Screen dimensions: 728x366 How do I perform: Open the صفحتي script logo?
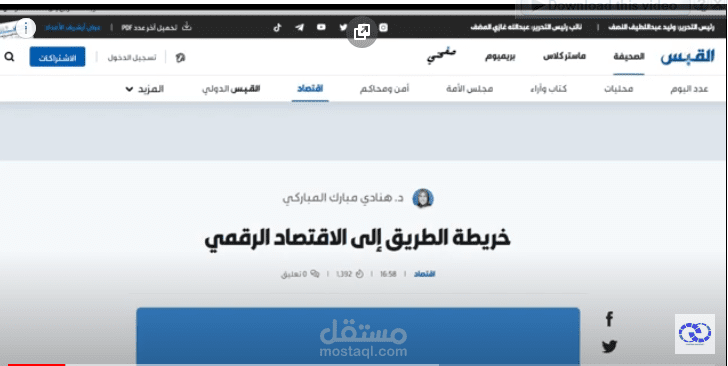pos(442,56)
